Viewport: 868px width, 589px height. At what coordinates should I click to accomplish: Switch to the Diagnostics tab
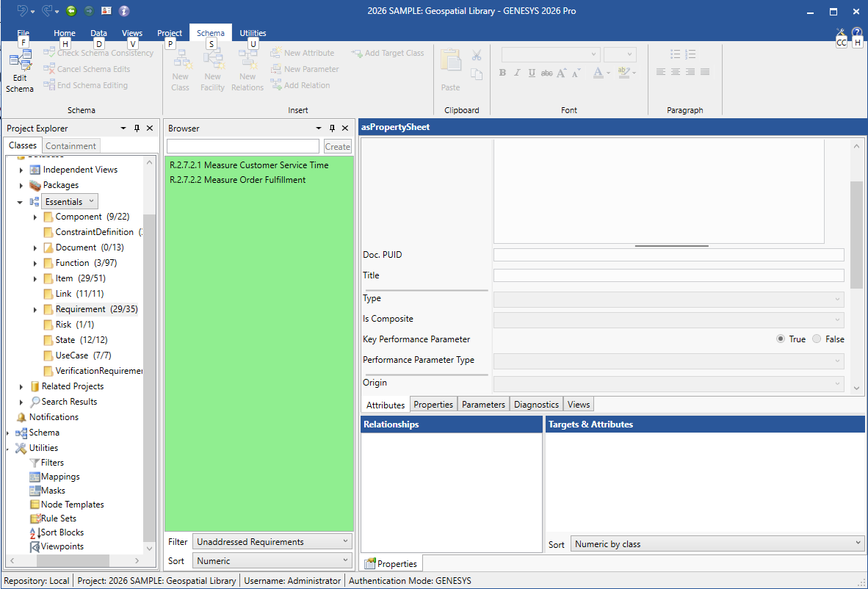tap(536, 405)
